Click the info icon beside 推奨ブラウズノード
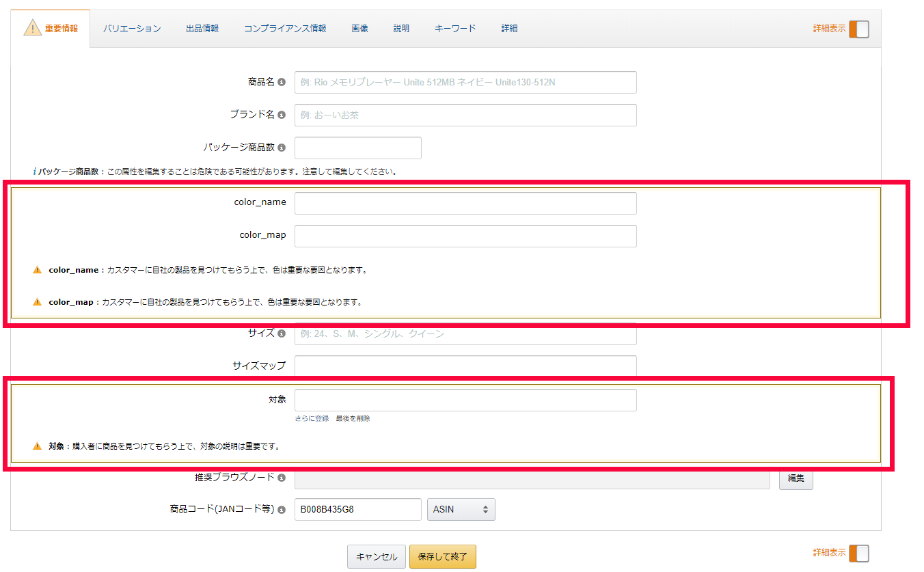The width and height of the screenshot is (924, 572). tap(282, 478)
